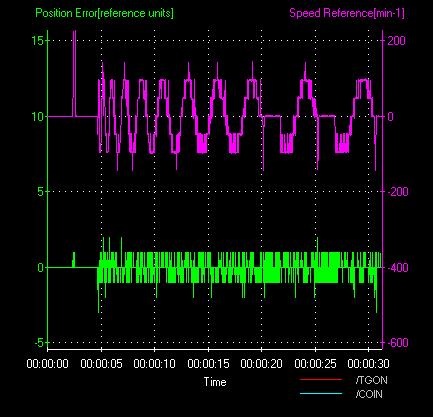Click the 200 value on speed axis
This screenshot has height=417, width=440.
396,41
